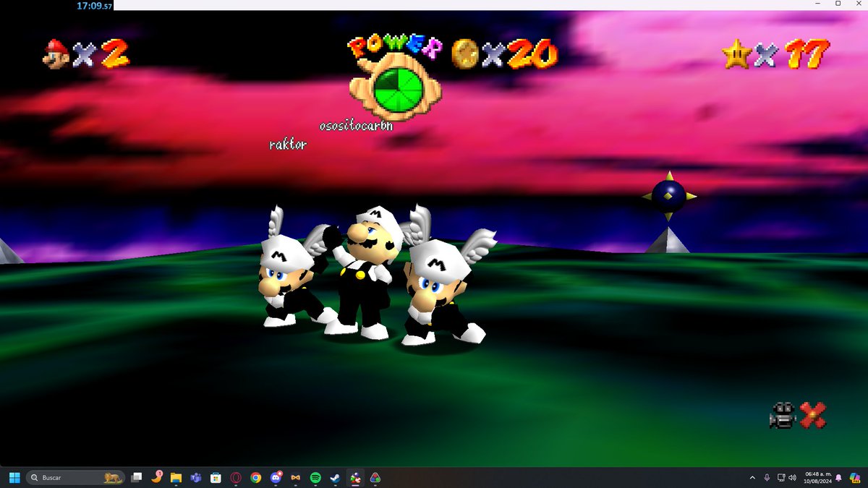The height and width of the screenshot is (488, 868).
Task: Click the lives count "2"
Action: click(114, 53)
